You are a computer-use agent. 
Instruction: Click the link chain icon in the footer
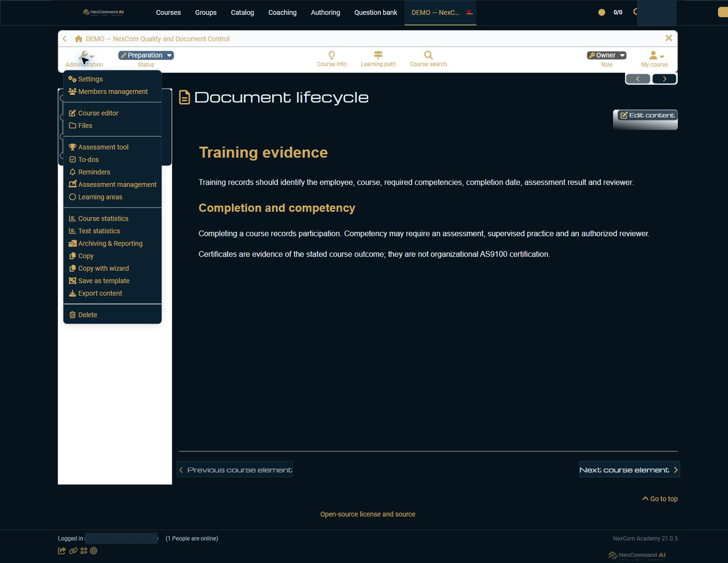pyautogui.click(x=73, y=551)
